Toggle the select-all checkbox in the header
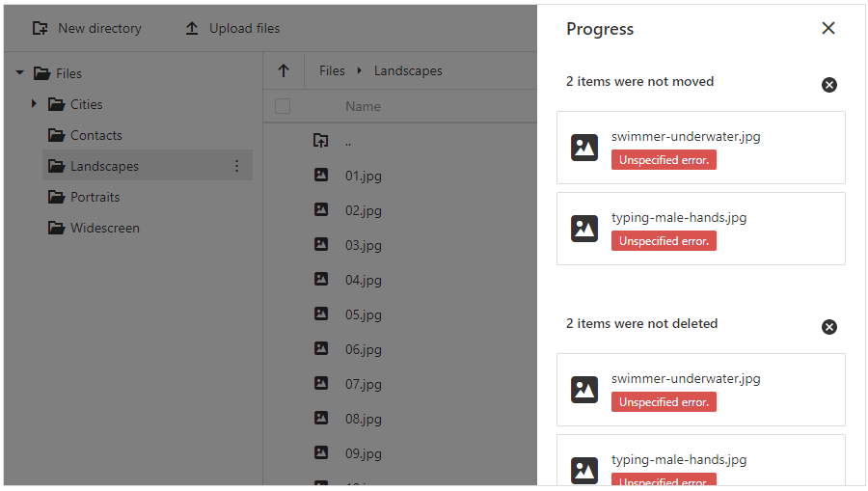 coord(283,106)
